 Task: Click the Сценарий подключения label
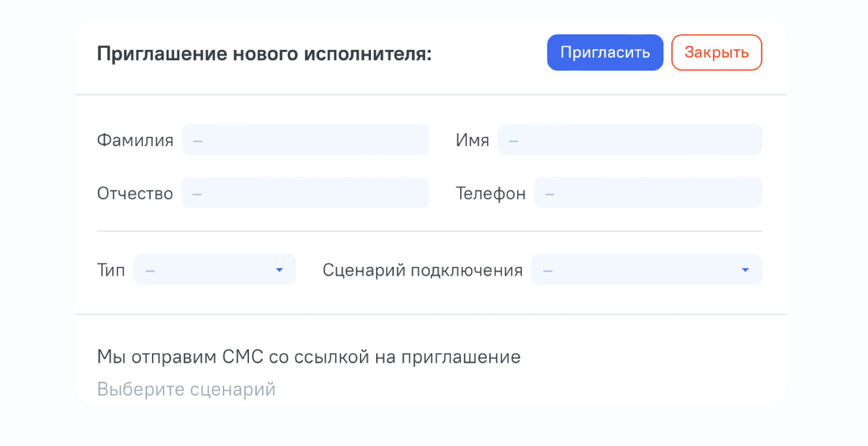pos(423,270)
